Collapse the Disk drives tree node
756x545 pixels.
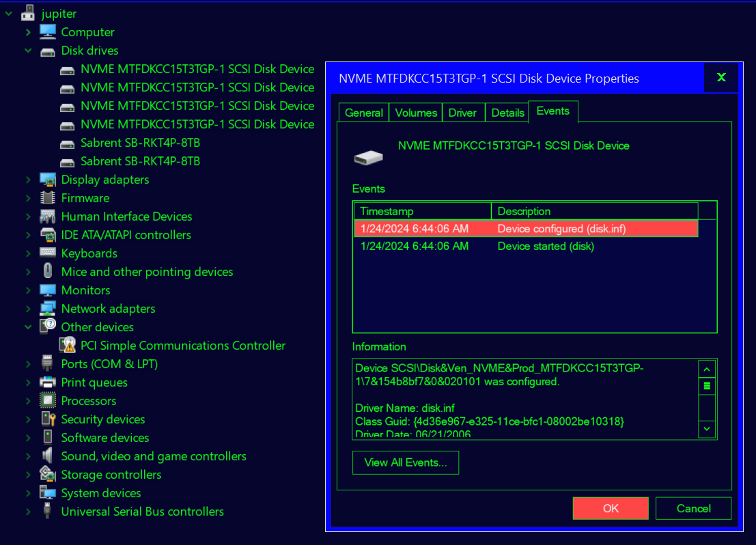point(28,51)
